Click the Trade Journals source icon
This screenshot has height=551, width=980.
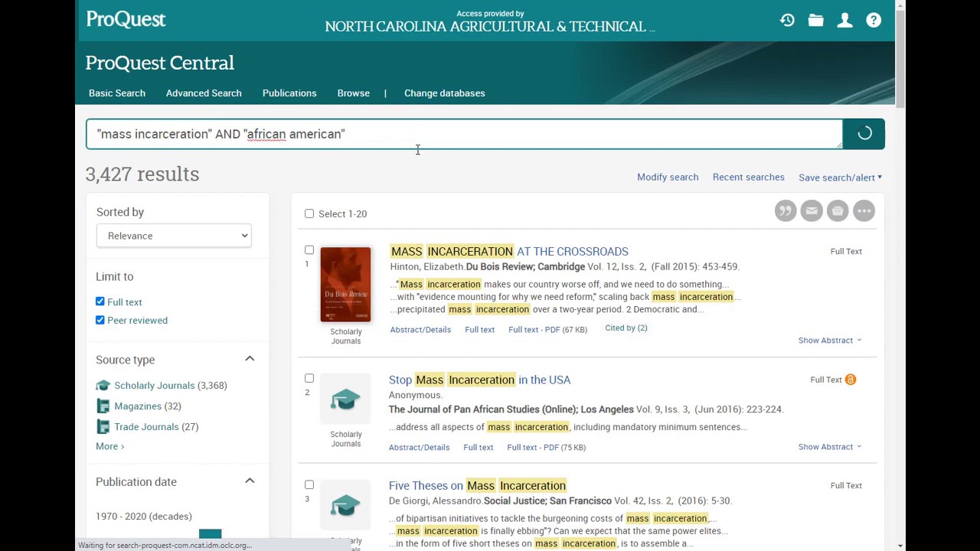tap(103, 427)
